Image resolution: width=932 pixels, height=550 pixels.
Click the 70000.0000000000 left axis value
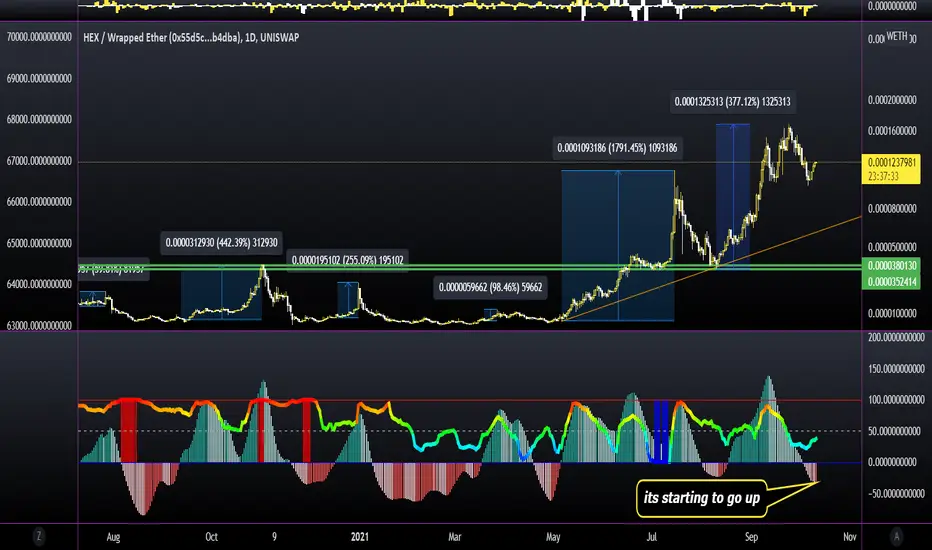[39, 37]
